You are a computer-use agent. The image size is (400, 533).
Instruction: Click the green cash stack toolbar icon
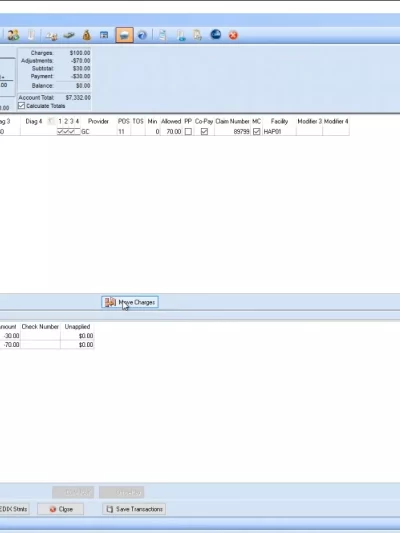pos(69,35)
